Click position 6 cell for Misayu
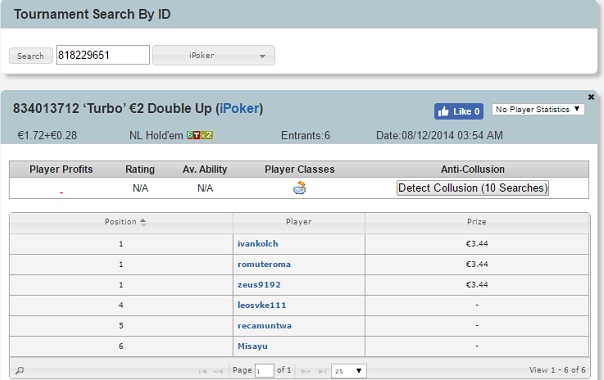 coord(121,346)
